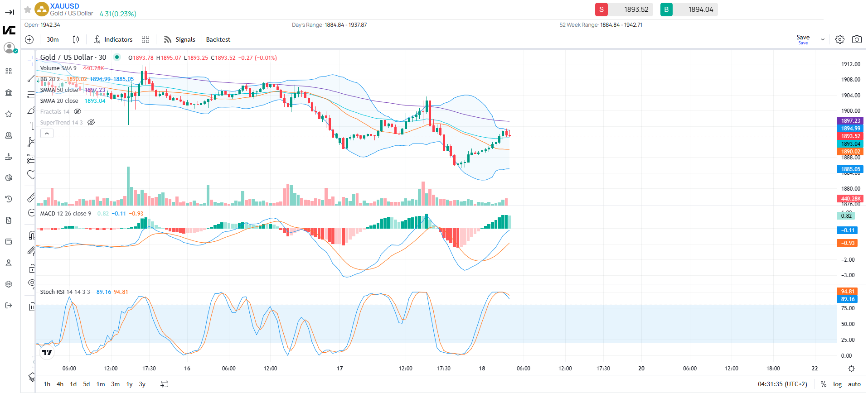The width and height of the screenshot is (868, 393).
Task: Open the candlestick chart type selector
Action: (76, 39)
